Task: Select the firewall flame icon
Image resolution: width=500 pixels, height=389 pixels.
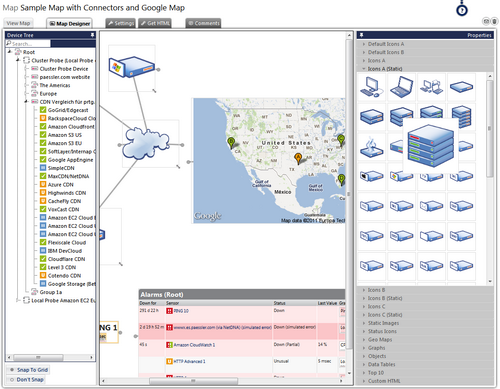Action: [x=371, y=147]
